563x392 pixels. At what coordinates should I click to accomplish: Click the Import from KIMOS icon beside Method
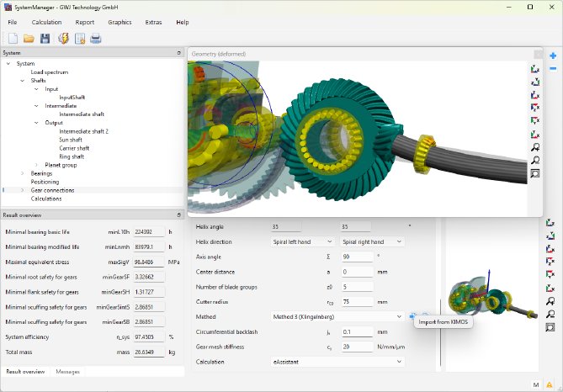(x=412, y=316)
